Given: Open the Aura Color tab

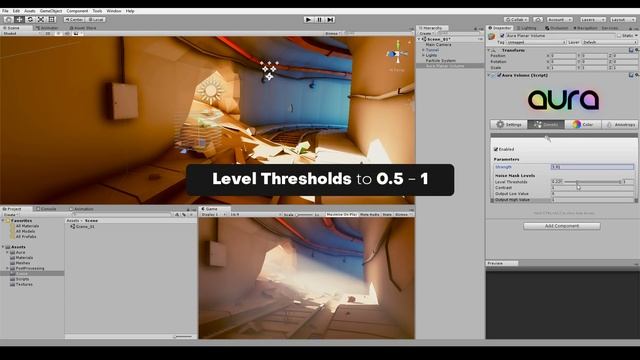Looking at the screenshot, I should [583, 124].
